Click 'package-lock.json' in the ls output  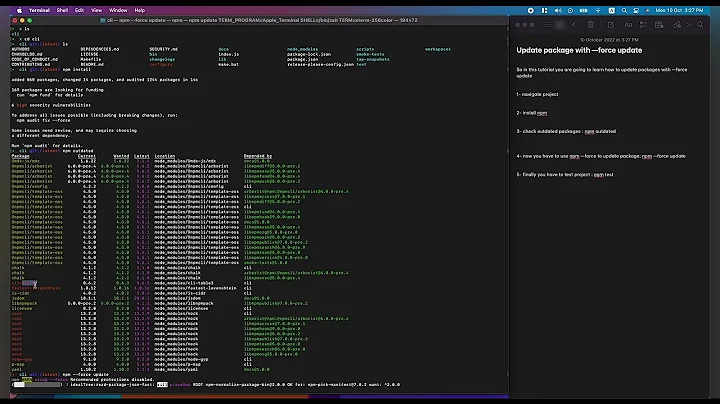click(x=309, y=54)
